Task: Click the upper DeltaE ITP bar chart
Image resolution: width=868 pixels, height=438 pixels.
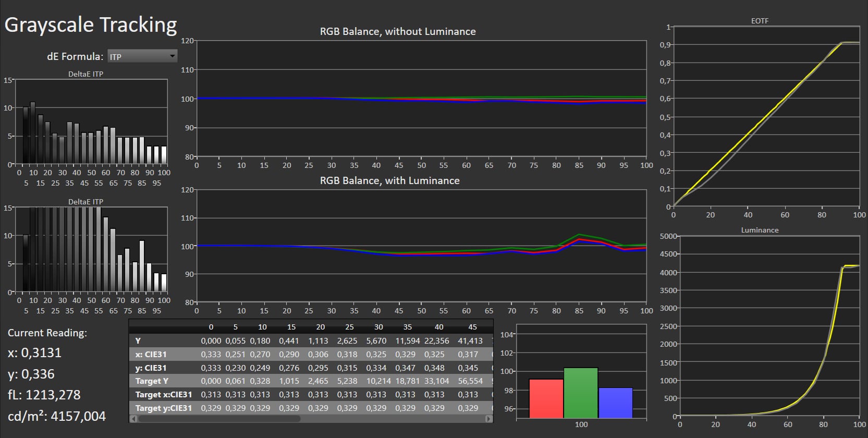Action: (x=92, y=122)
